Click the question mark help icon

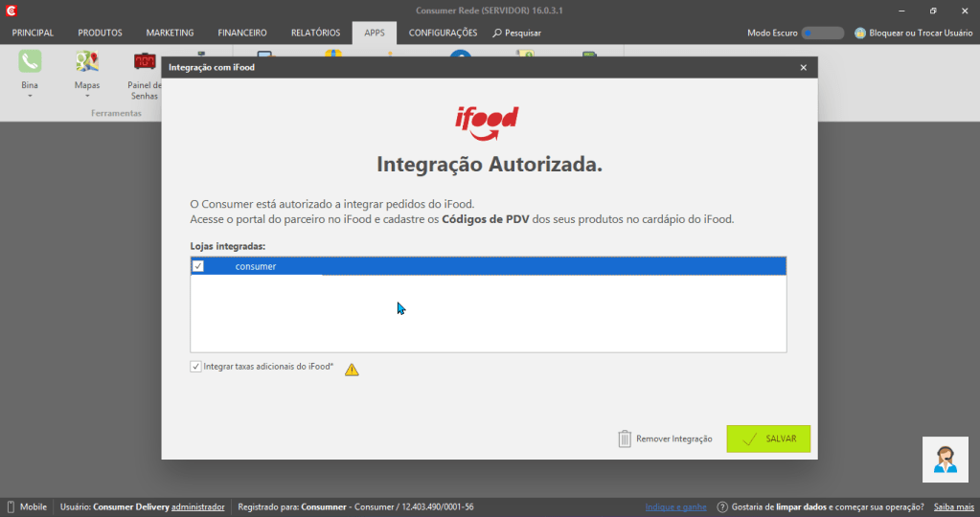coord(722,507)
